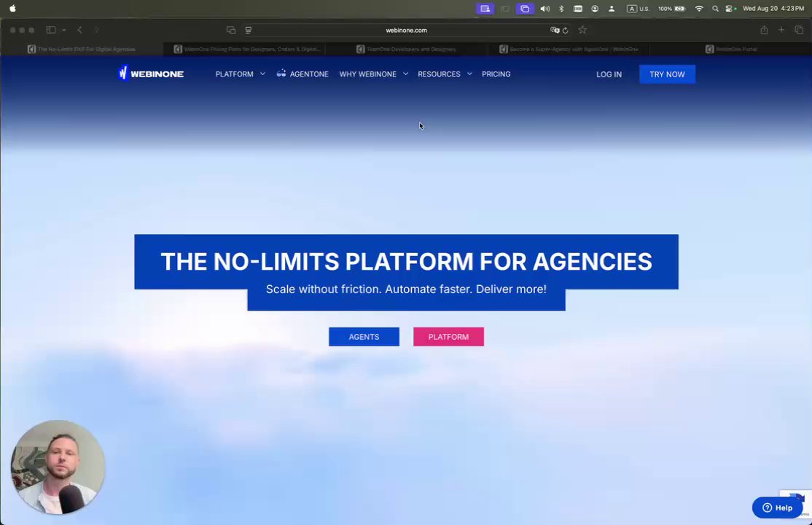Click the presenter webcam bubble
This screenshot has height=525, width=812.
click(x=58, y=467)
